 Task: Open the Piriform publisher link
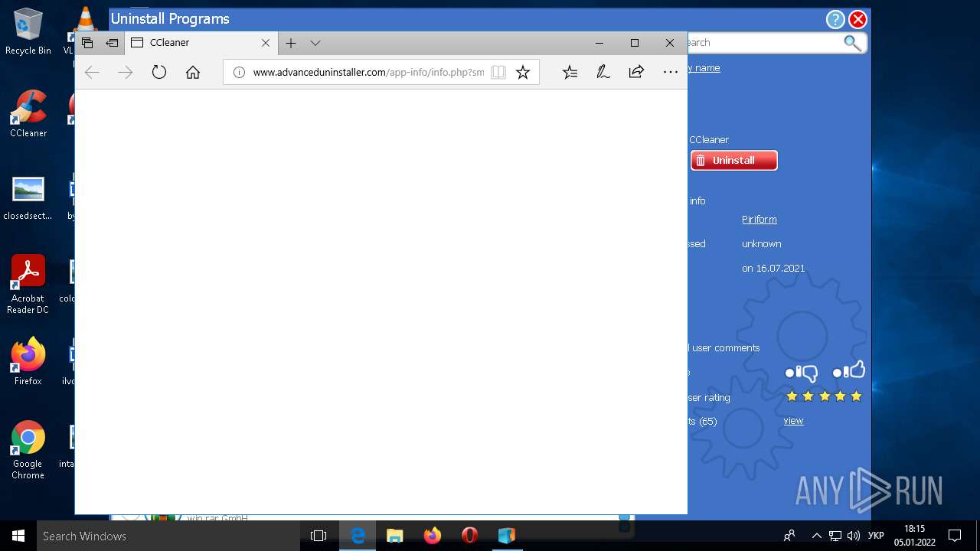pyautogui.click(x=759, y=219)
